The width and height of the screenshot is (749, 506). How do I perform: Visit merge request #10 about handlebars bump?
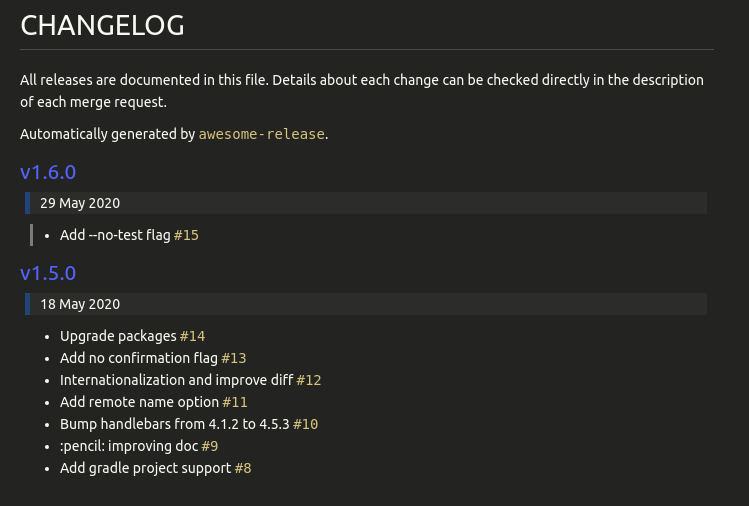pos(305,424)
